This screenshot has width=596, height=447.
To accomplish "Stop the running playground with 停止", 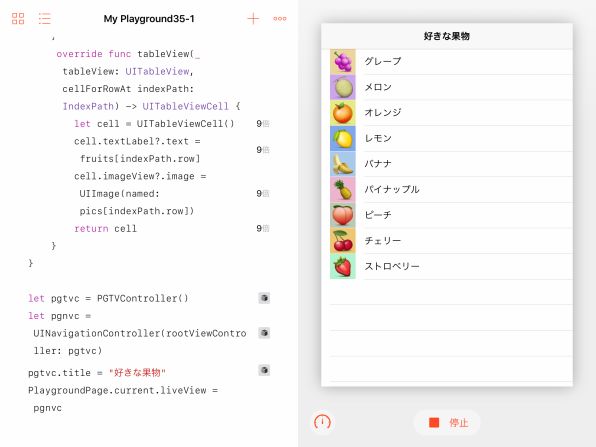I will click(447, 422).
